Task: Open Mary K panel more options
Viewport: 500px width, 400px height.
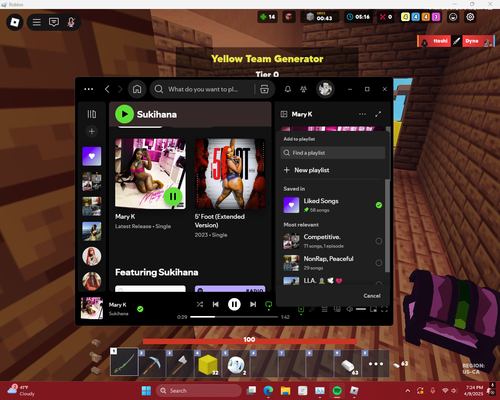Action: point(362,114)
